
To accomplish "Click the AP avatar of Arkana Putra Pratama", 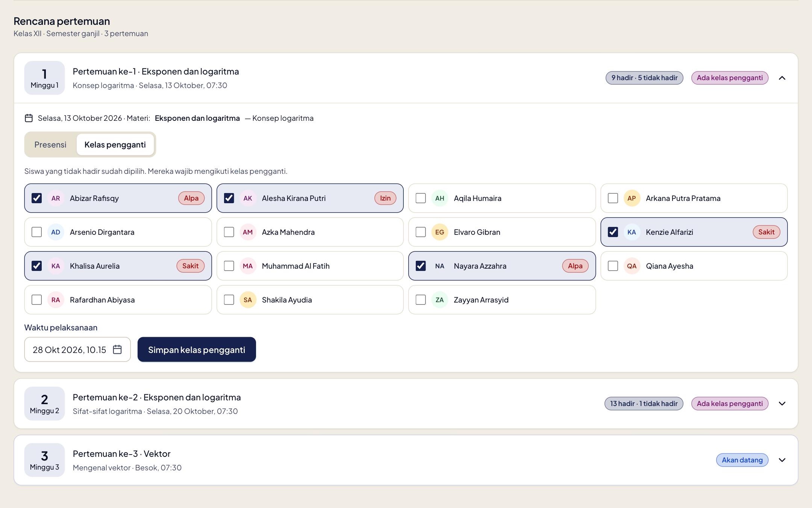I will click(x=632, y=198).
